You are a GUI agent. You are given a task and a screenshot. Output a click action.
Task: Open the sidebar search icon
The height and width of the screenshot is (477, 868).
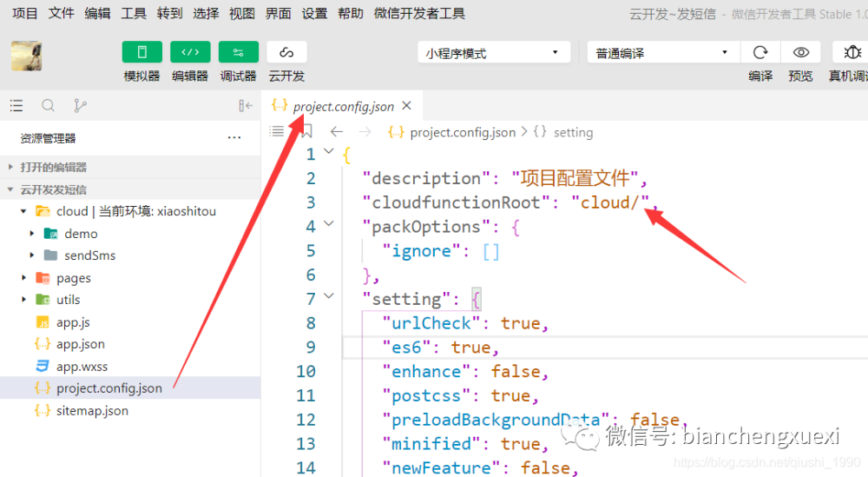(48, 105)
